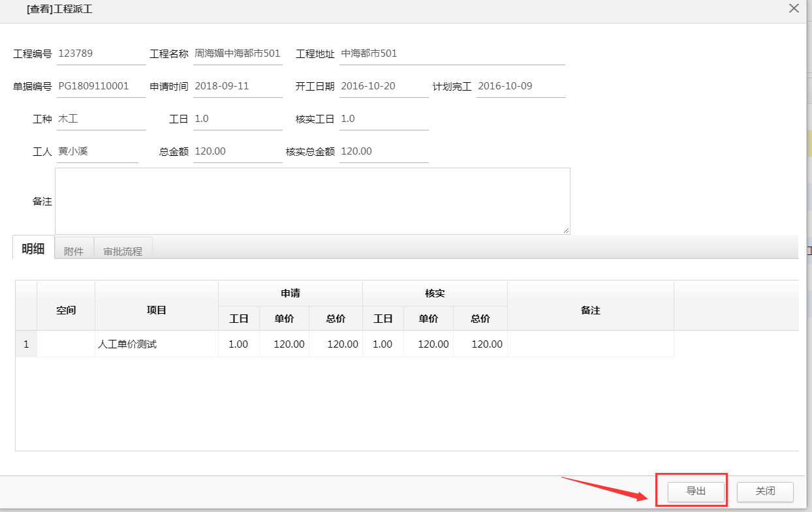Image resolution: width=812 pixels, height=512 pixels.
Task: Select the 明细 tab
Action: [33, 248]
